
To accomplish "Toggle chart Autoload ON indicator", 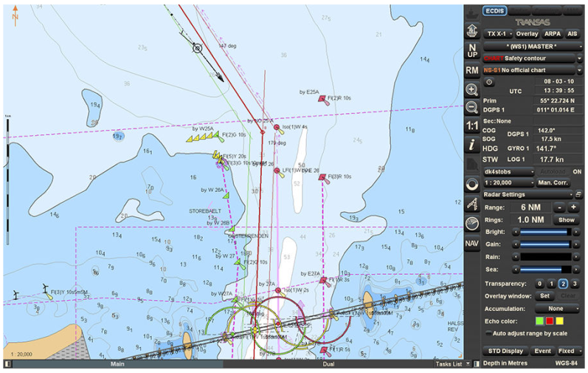I will tap(577, 171).
